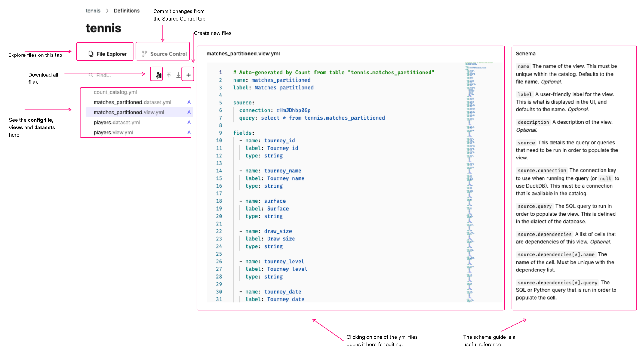Switch to the Source Control tab
This screenshot has width=644, height=353.
coord(168,54)
